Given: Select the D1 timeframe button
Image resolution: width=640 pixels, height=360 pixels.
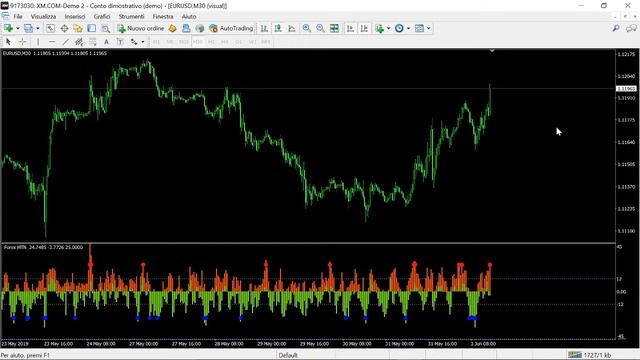Looking at the screenshot, I should pyautogui.click(x=239, y=42).
